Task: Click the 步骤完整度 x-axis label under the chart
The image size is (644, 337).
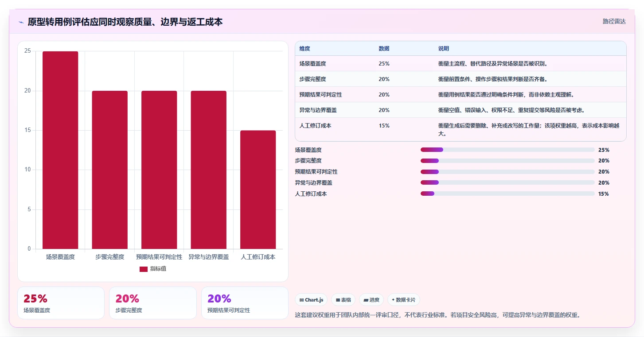Action: pyautogui.click(x=109, y=257)
